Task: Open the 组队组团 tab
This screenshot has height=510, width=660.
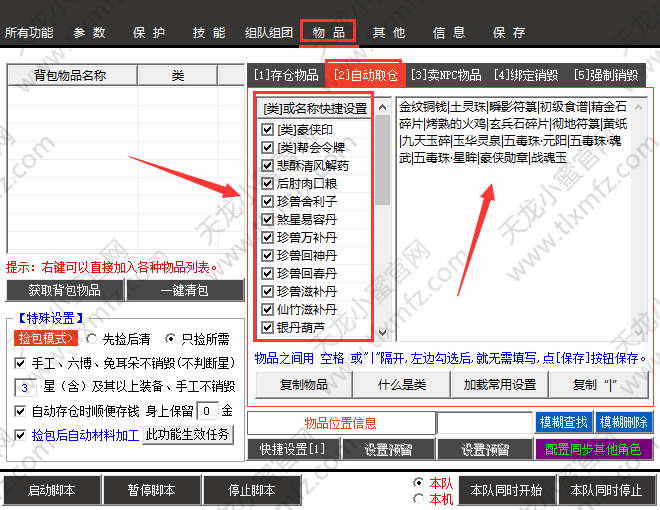Action: coord(269,32)
